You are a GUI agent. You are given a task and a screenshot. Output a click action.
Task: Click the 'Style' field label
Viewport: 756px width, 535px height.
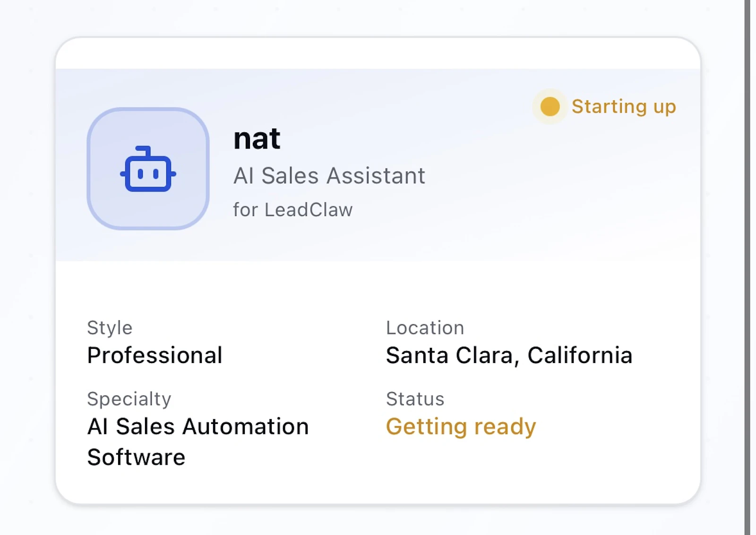(110, 328)
